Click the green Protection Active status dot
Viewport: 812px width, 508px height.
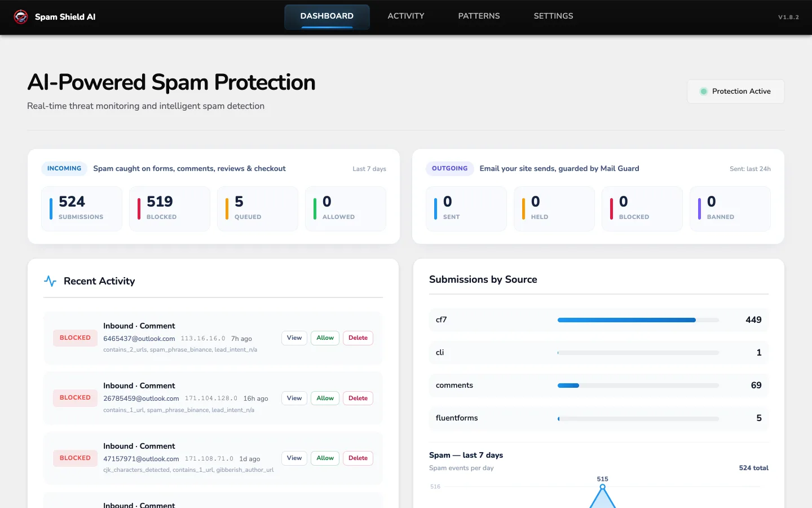pyautogui.click(x=704, y=91)
